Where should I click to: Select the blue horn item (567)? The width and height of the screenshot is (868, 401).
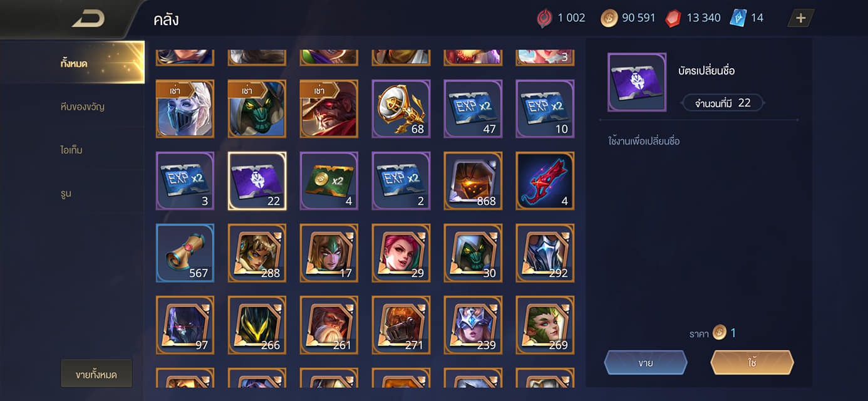click(x=185, y=253)
